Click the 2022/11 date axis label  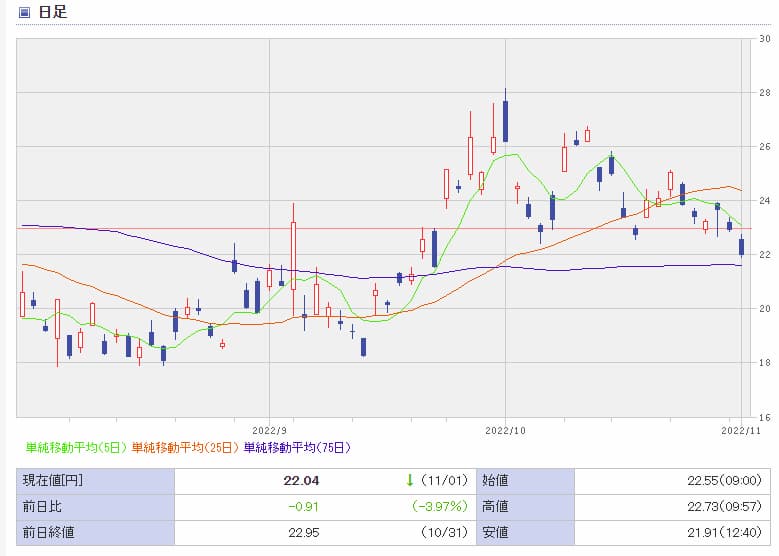pyautogui.click(x=737, y=428)
